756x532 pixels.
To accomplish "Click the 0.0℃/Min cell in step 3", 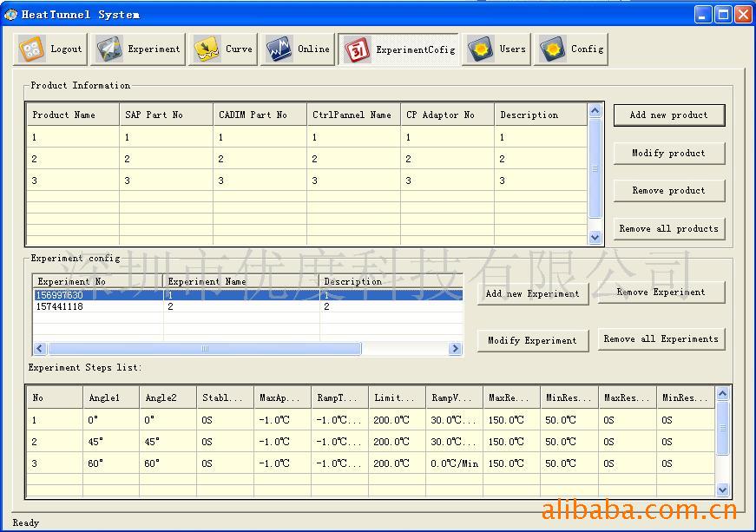I will coord(454,463).
